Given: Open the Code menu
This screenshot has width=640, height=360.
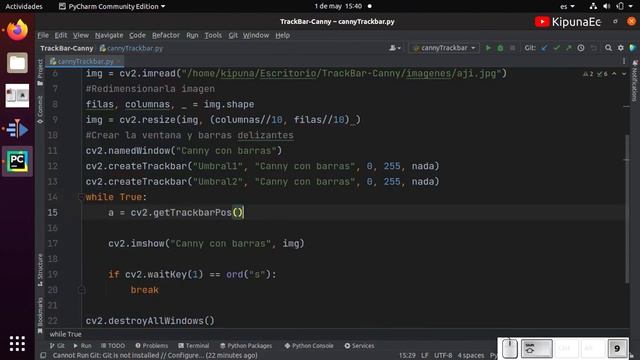Looking at the screenshot, I should 137,35.
